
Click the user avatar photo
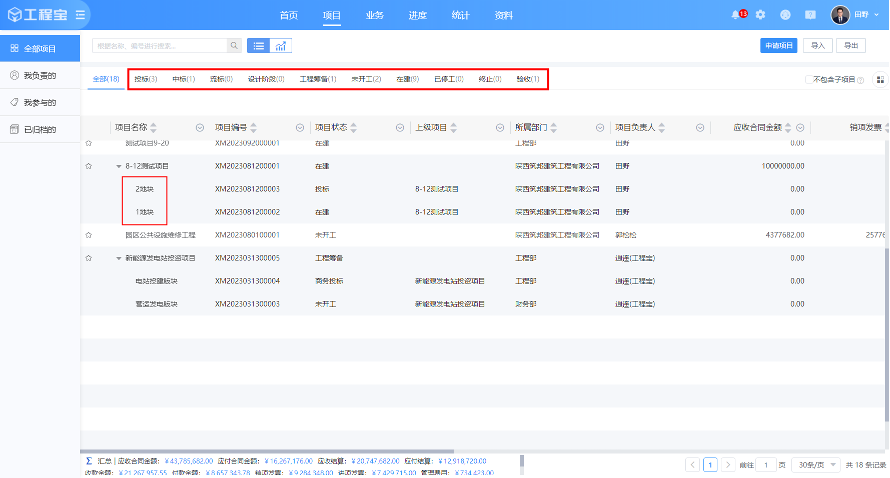pyautogui.click(x=840, y=15)
